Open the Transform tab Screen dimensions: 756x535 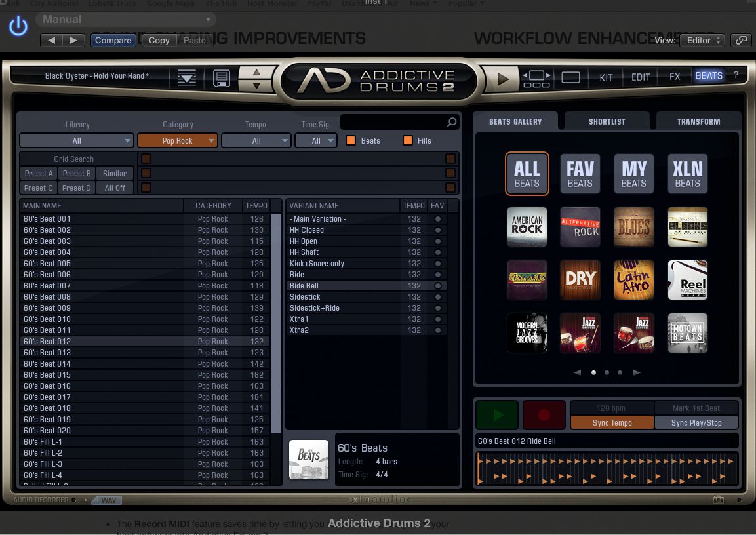click(698, 121)
